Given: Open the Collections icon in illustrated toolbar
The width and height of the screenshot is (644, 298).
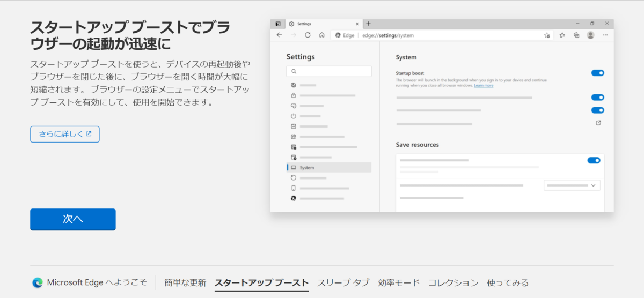Looking at the screenshot, I should [576, 35].
